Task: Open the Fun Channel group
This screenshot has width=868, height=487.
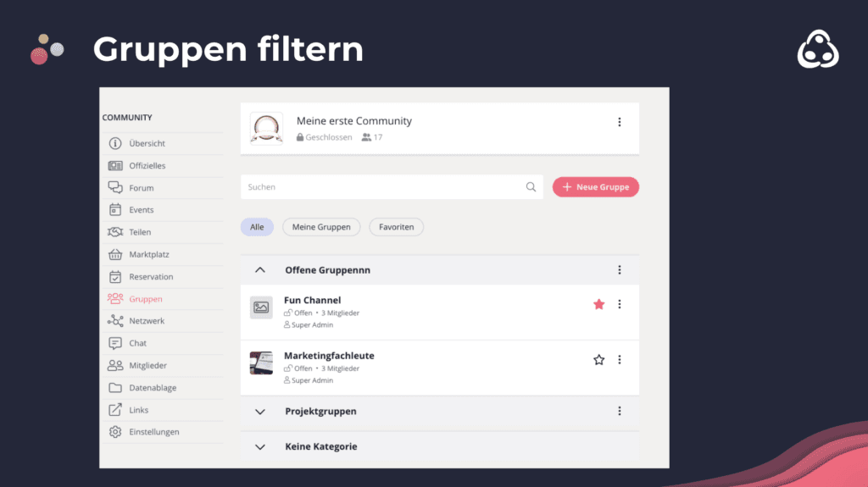Action: [312, 300]
